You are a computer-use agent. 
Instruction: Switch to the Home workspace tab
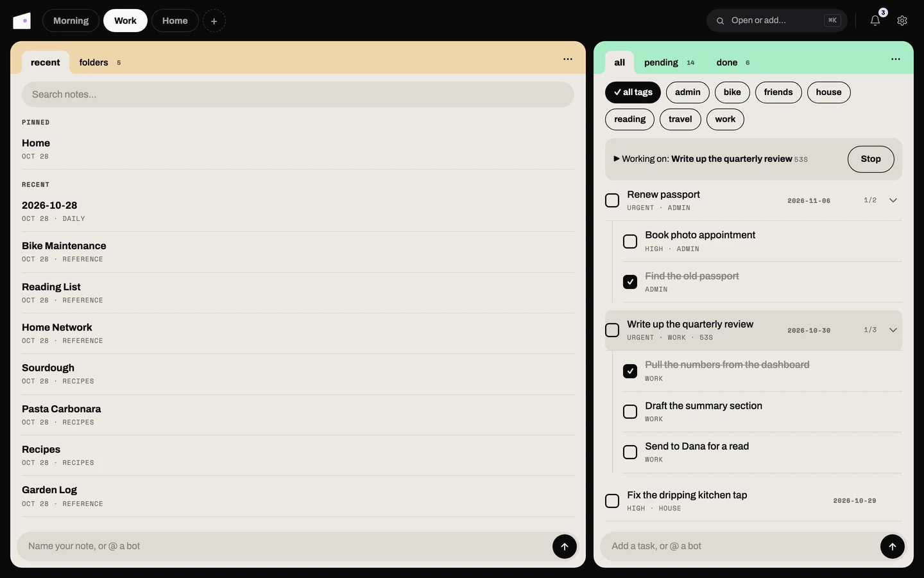click(x=175, y=21)
